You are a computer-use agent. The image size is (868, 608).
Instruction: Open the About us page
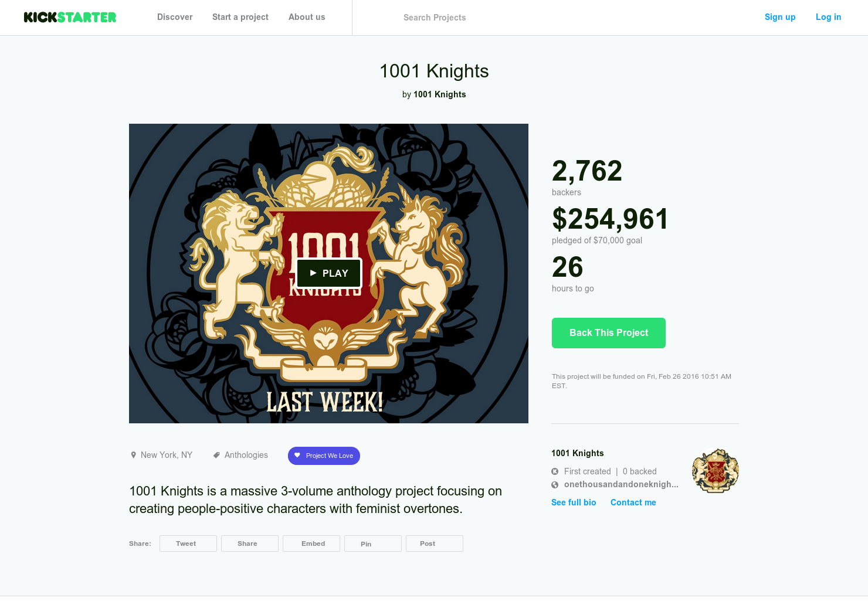coord(307,17)
